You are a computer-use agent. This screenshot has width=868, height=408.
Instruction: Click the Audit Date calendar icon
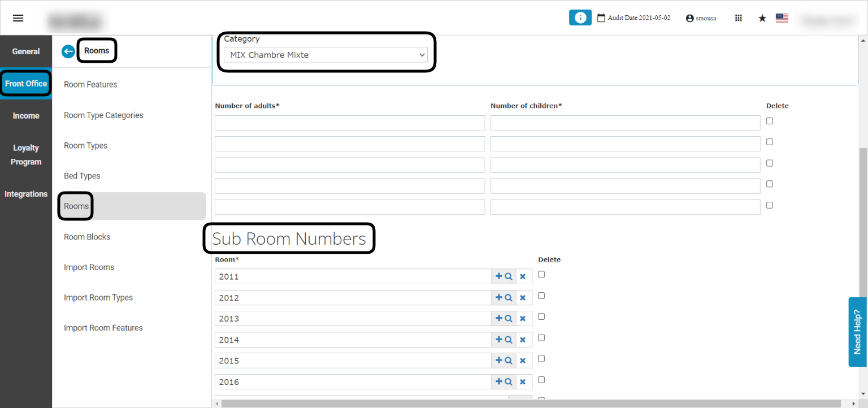point(601,18)
